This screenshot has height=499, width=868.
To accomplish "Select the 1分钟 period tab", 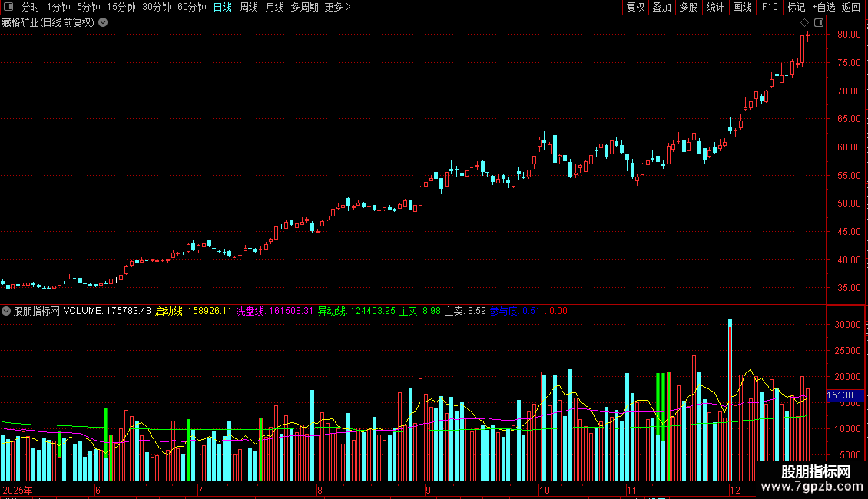I will pyautogui.click(x=58, y=7).
